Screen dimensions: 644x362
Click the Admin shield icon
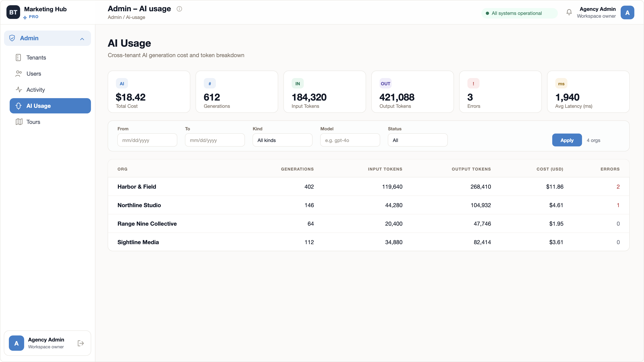point(12,38)
